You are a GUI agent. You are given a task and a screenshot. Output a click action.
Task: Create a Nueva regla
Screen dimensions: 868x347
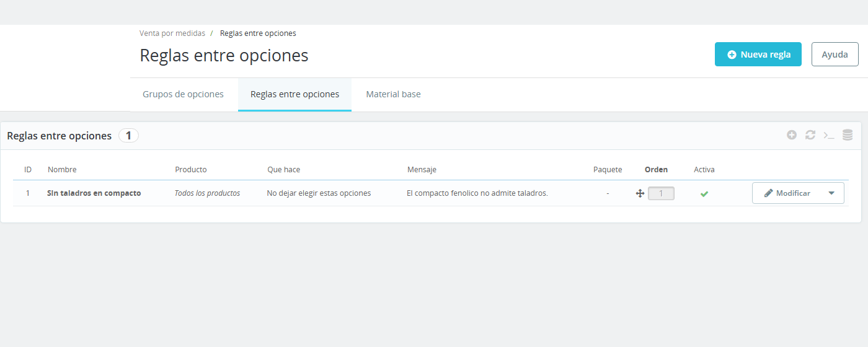coord(758,54)
